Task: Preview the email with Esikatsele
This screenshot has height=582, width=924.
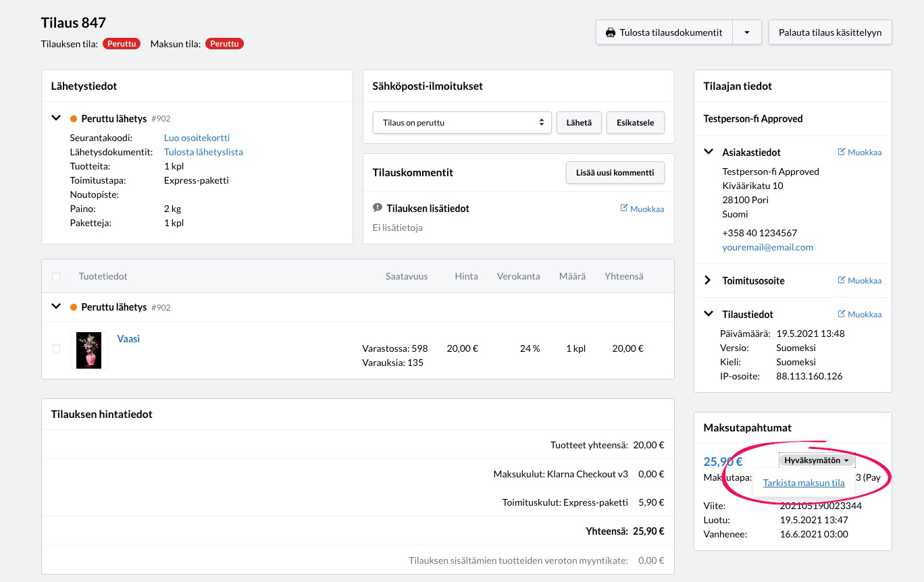Action: [636, 123]
